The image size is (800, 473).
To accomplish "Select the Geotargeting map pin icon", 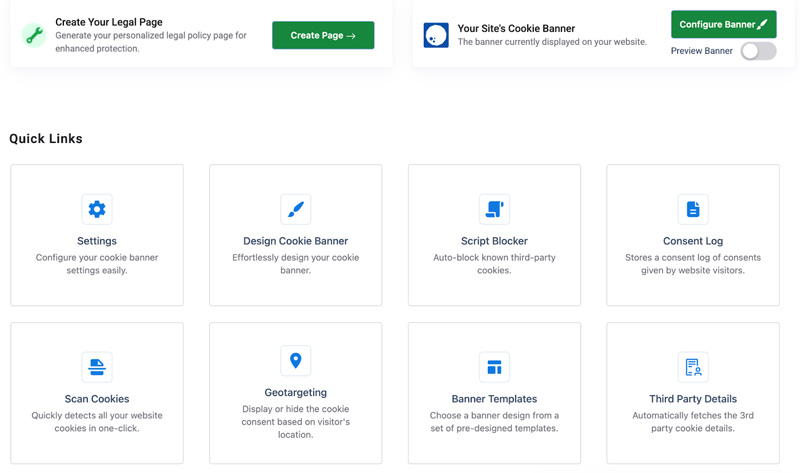I will 295,361.
